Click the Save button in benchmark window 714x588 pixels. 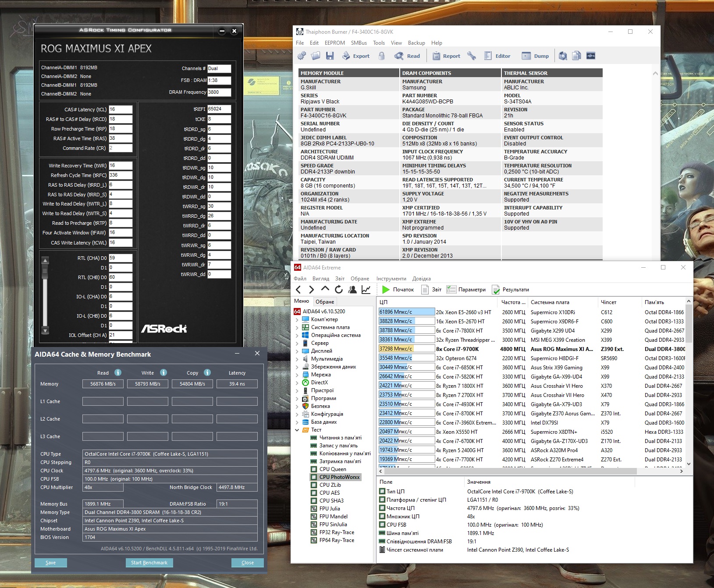tap(50, 563)
